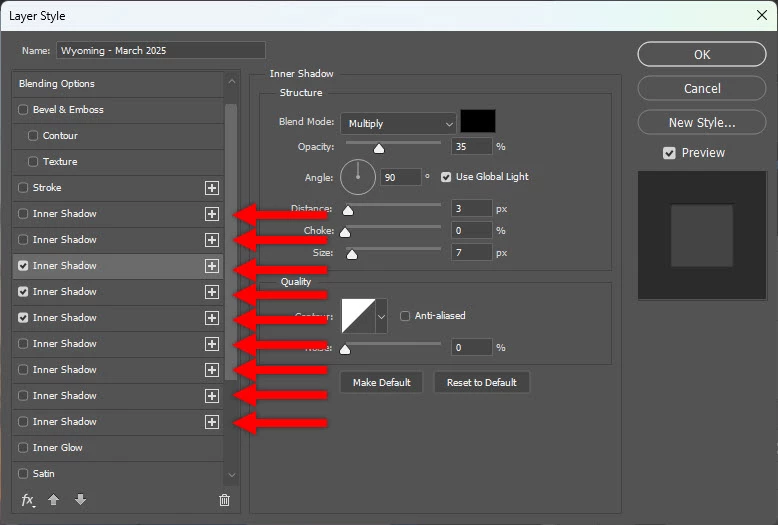Uncheck the highlighted Inner Shadow effect checkbox
Viewport: 778px width, 525px height.
click(23, 265)
